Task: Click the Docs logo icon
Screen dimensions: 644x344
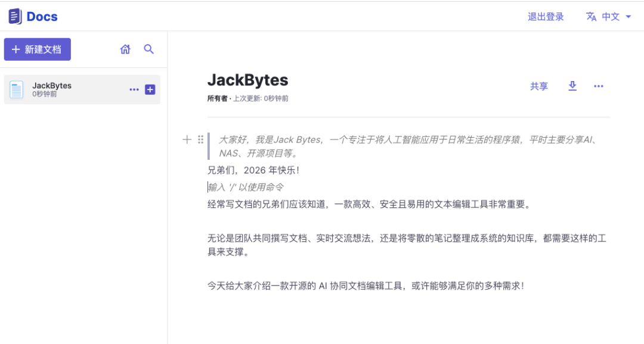Action: (x=15, y=17)
